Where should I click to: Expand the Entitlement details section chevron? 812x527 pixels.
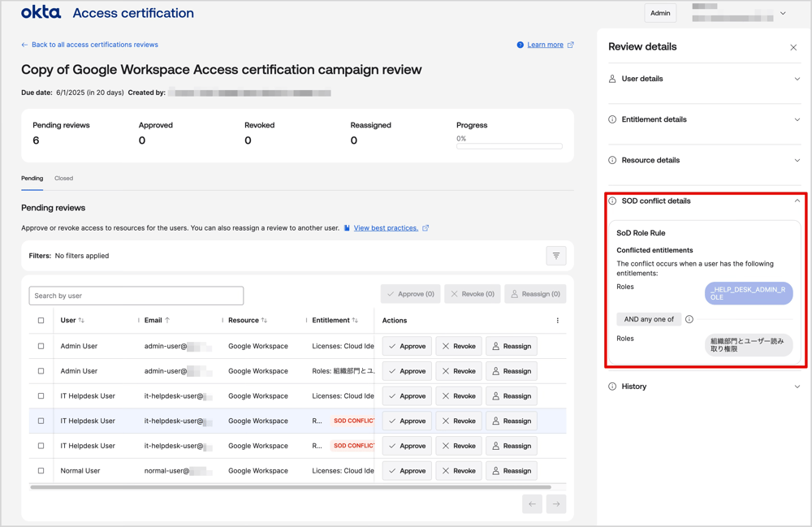coord(797,119)
